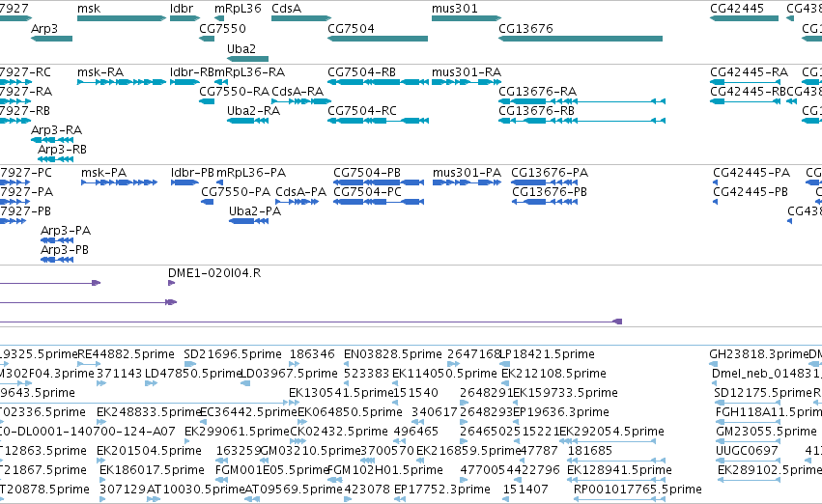
Task: Open the CG7550 gene feature
Action: [207, 39]
